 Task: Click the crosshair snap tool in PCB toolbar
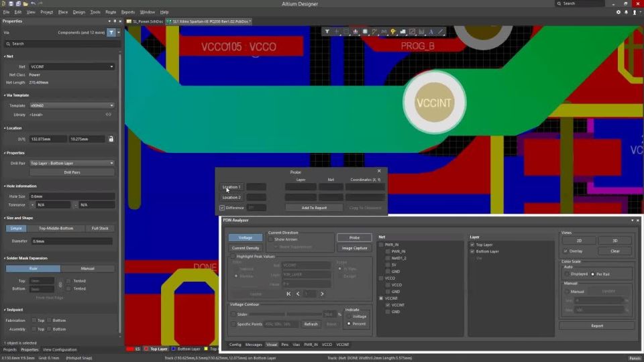(x=336, y=32)
